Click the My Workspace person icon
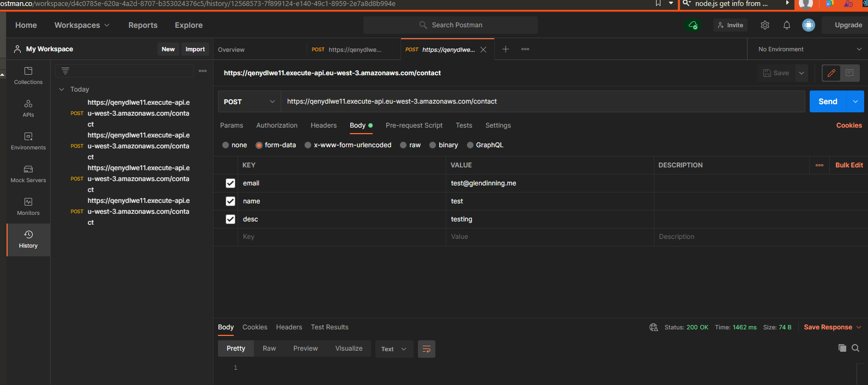The height and width of the screenshot is (385, 868). (17, 49)
